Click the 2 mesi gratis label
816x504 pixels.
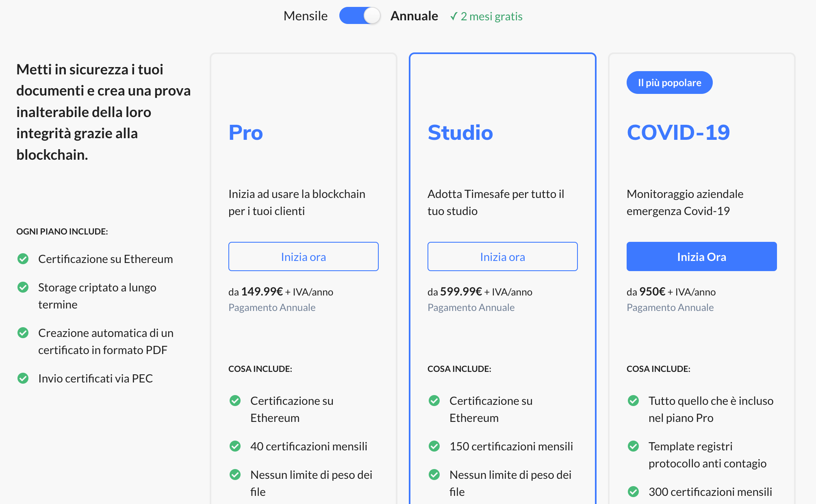click(x=486, y=16)
